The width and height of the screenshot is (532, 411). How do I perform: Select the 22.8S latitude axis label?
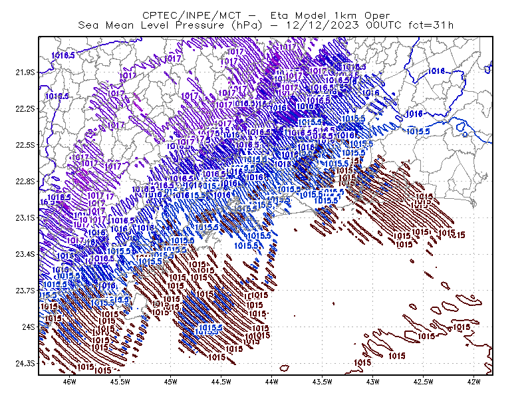click(x=25, y=182)
